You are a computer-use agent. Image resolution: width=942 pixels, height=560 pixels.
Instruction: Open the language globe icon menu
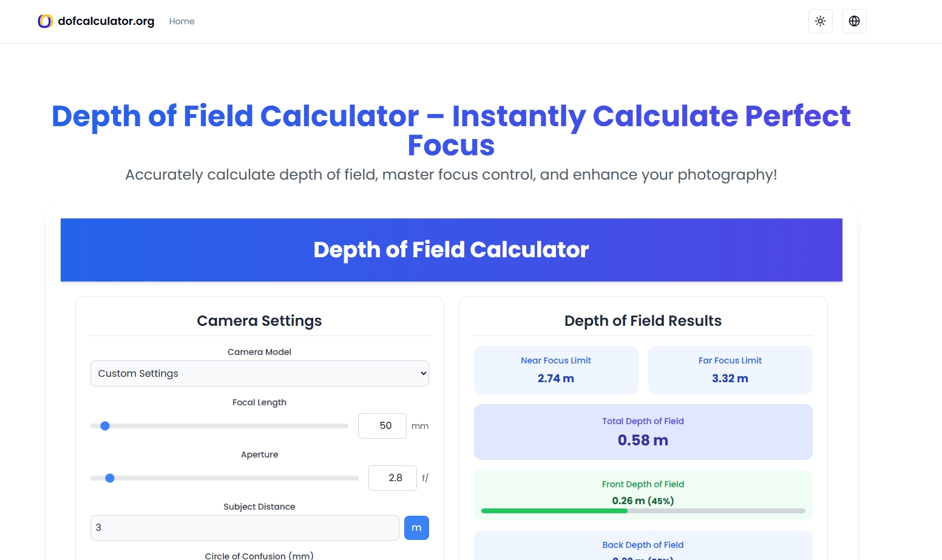pyautogui.click(x=854, y=21)
